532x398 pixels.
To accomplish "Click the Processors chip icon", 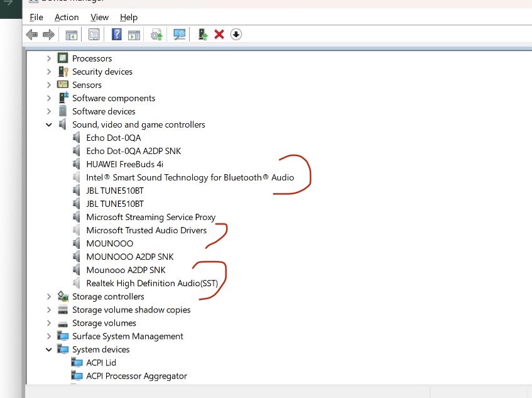I will (63, 58).
